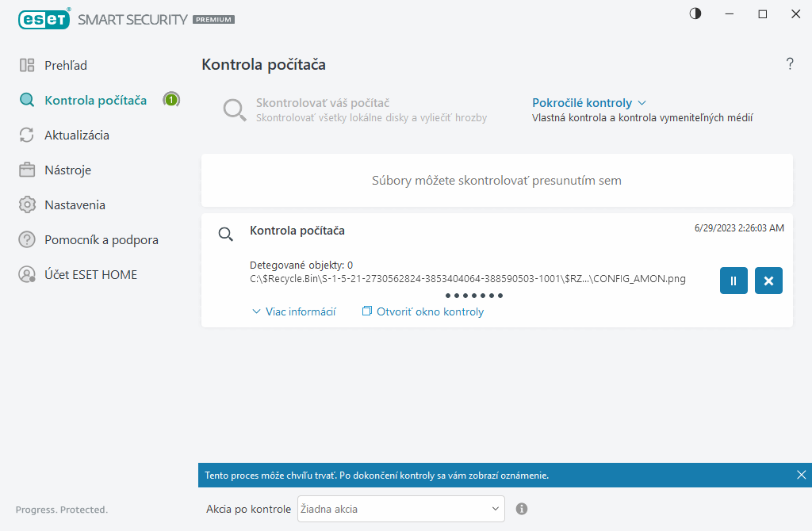This screenshot has height=531, width=812.
Task: Click the Prehľad overview icon
Action: tap(28, 65)
